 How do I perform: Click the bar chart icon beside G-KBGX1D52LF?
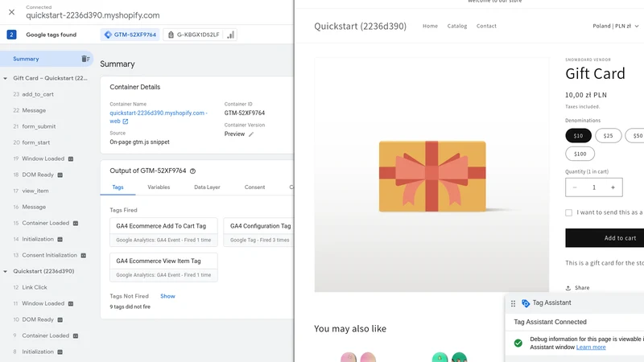231,35
